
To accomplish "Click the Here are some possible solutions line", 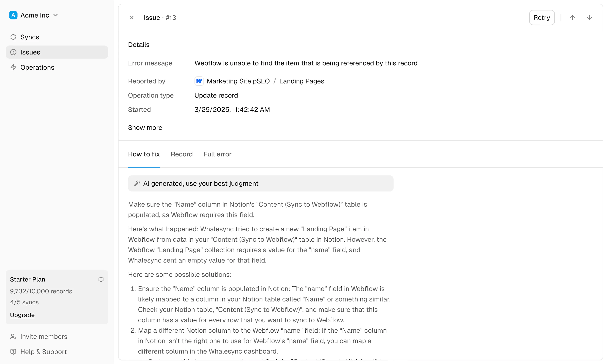I will [180, 275].
